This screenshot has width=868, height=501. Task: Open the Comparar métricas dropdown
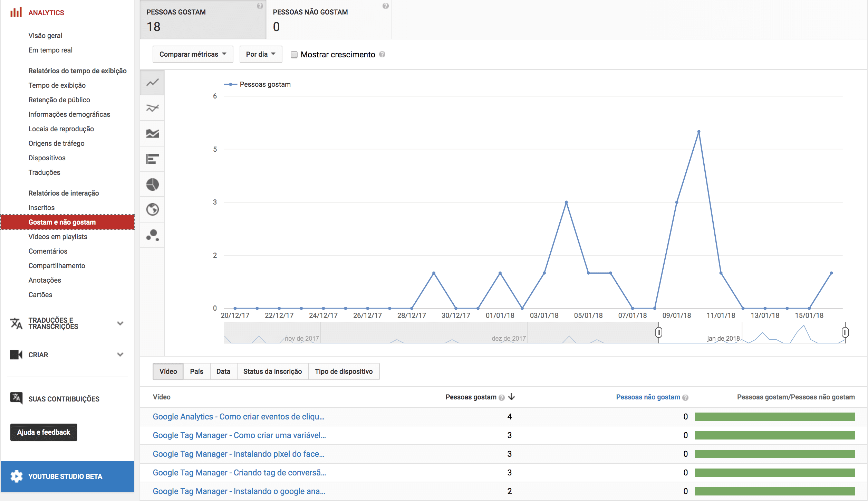point(192,54)
